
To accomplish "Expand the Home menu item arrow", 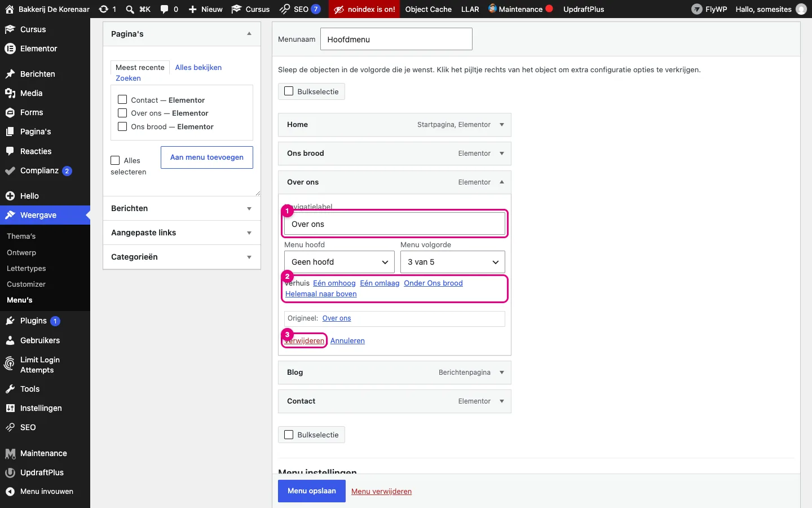I will pyautogui.click(x=502, y=125).
